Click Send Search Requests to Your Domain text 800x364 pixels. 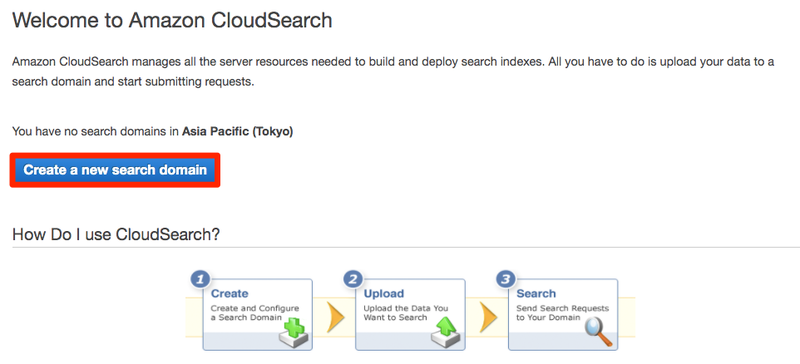[562, 313]
